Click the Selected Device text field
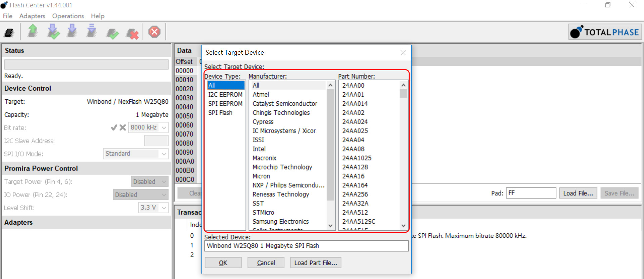Image resolution: width=644 pixels, height=279 pixels. point(306,246)
